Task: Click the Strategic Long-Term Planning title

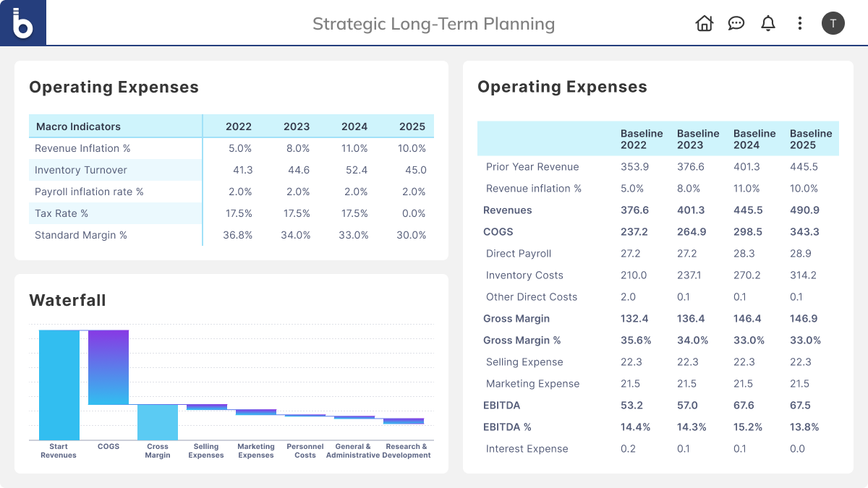Action: point(433,24)
